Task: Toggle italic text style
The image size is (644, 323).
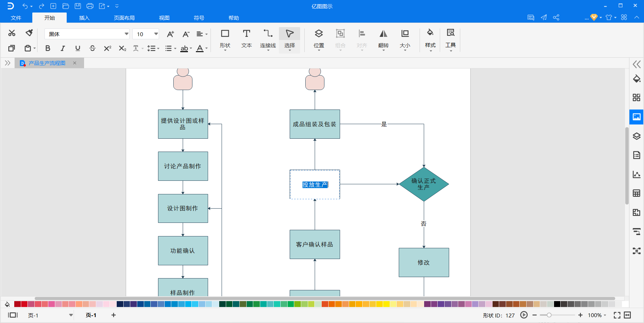Action: pyautogui.click(x=63, y=48)
